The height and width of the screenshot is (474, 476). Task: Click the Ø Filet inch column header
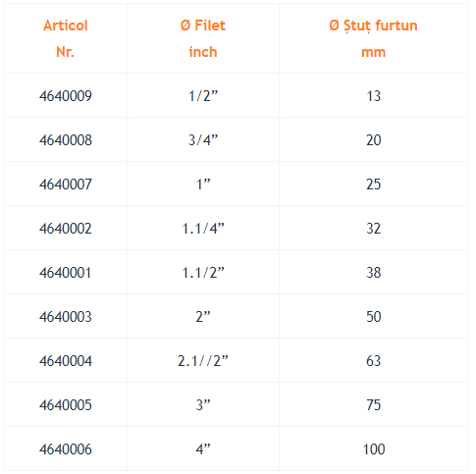click(x=203, y=38)
